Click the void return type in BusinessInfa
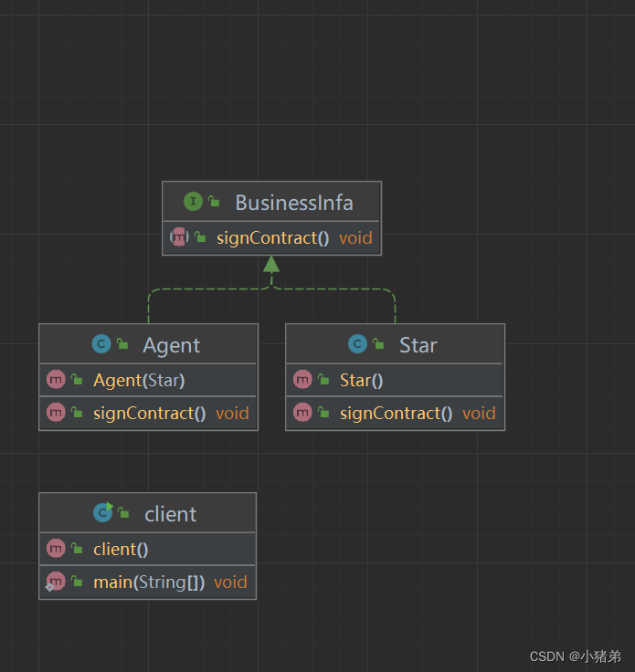The image size is (635, 672). pyautogui.click(x=355, y=238)
